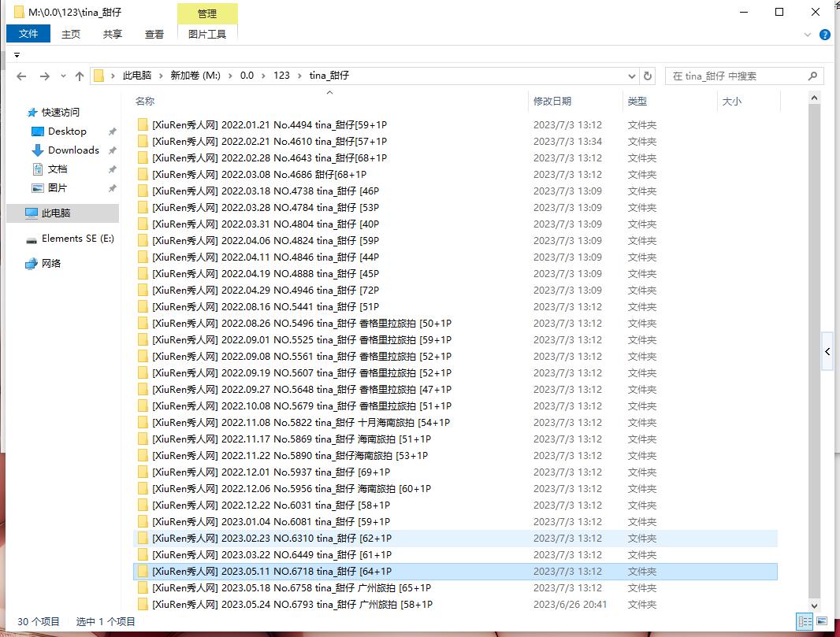
Task: Click the search magnifier icon
Action: [812, 76]
